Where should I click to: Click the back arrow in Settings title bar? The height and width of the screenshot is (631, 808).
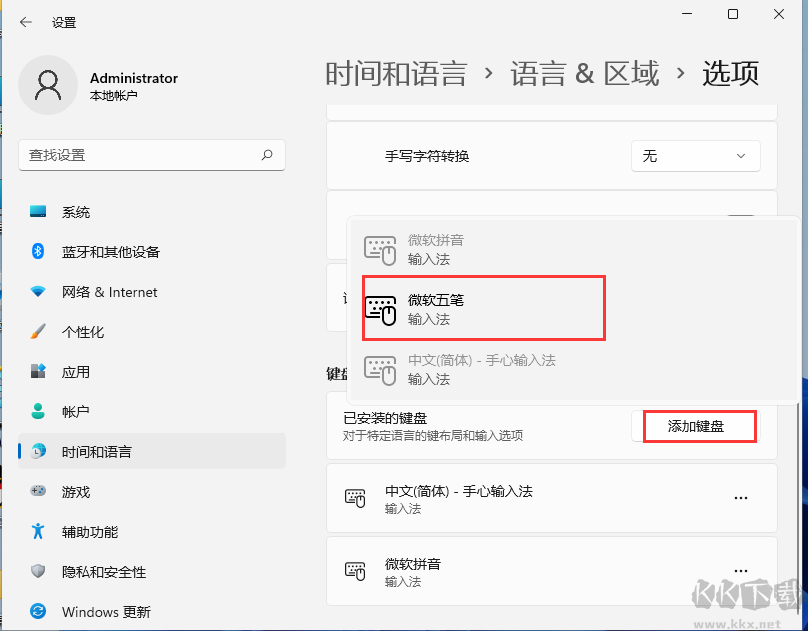click(x=26, y=22)
